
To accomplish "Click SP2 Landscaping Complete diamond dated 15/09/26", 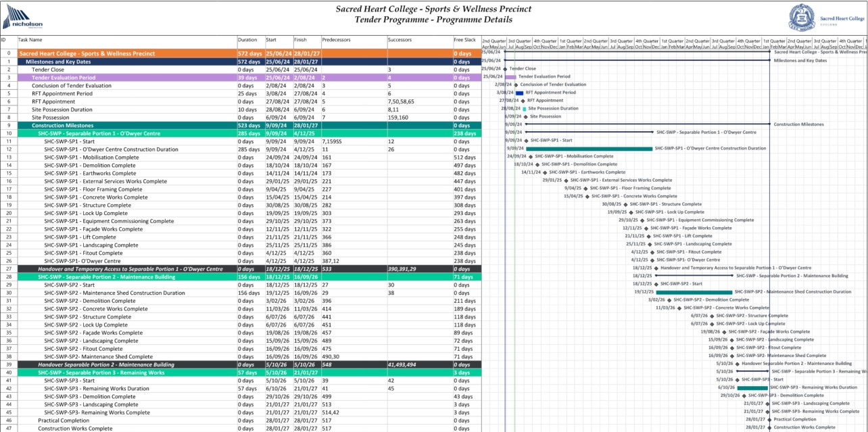I will tap(731, 339).
